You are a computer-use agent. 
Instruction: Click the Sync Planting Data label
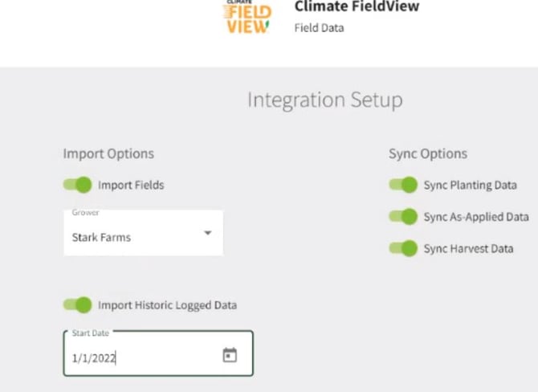(470, 185)
